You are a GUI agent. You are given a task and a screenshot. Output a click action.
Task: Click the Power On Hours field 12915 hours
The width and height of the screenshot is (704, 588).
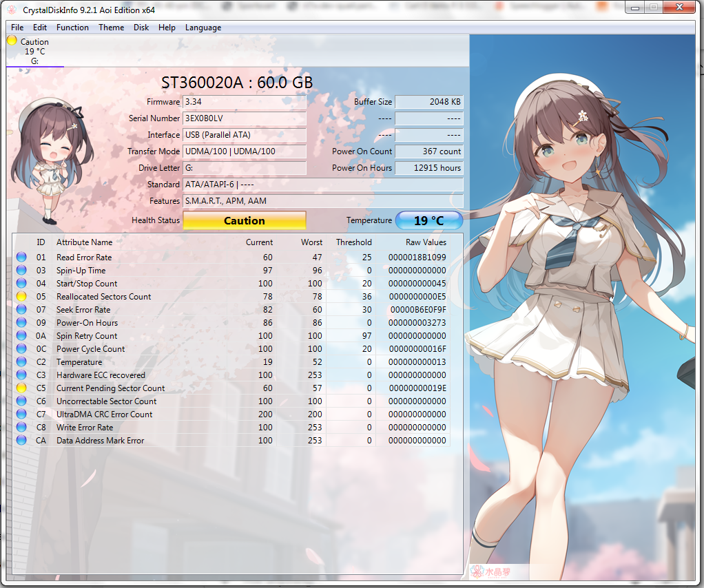pos(428,168)
